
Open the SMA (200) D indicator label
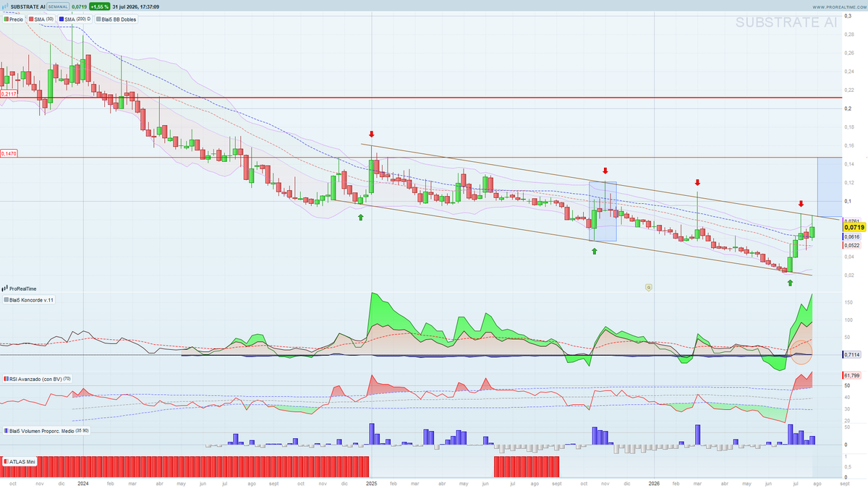click(x=76, y=19)
